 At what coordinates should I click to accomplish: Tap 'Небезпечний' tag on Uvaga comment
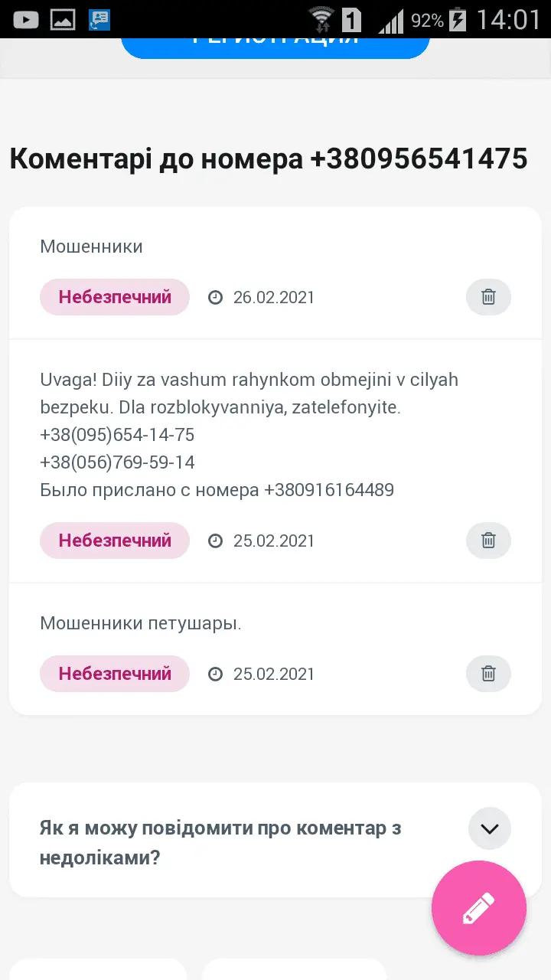[115, 541]
